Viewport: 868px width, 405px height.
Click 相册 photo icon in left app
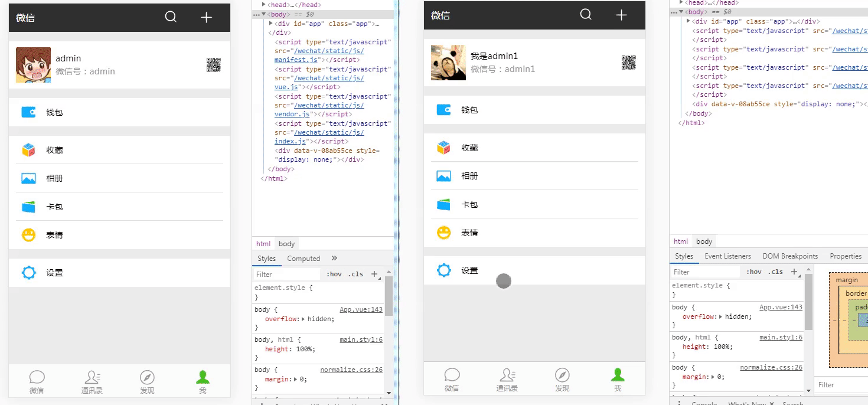point(28,178)
